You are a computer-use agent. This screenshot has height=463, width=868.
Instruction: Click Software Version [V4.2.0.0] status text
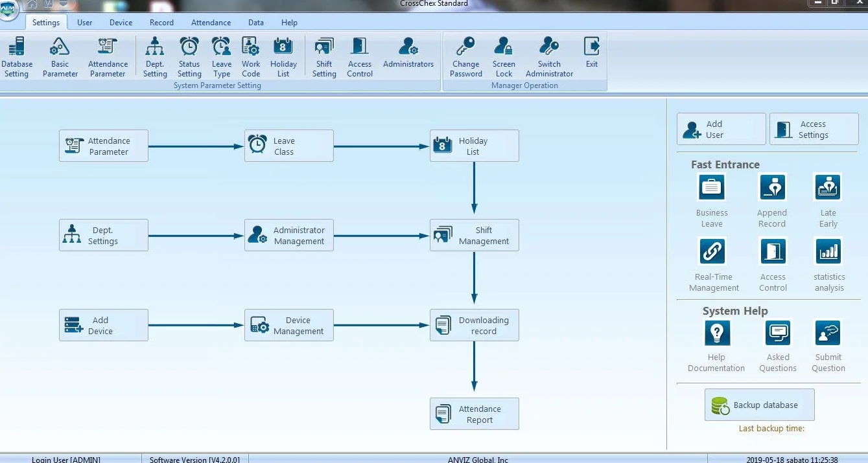(x=194, y=459)
